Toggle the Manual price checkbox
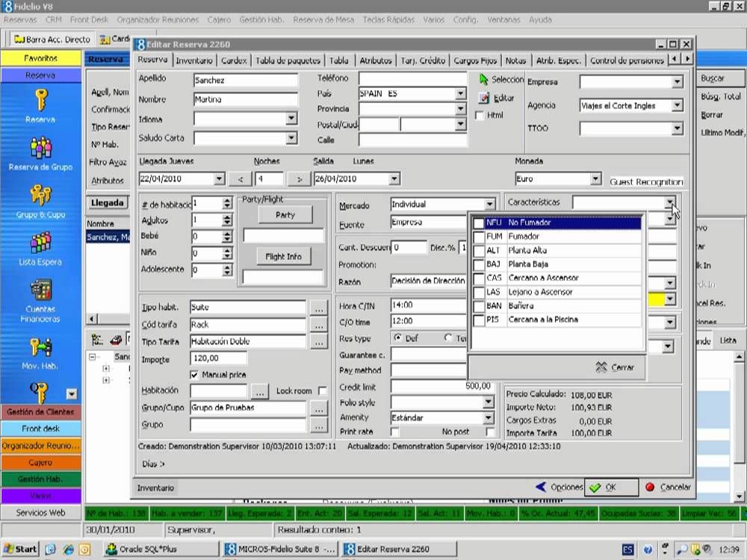Screen dimensions: 747x560 (195, 375)
